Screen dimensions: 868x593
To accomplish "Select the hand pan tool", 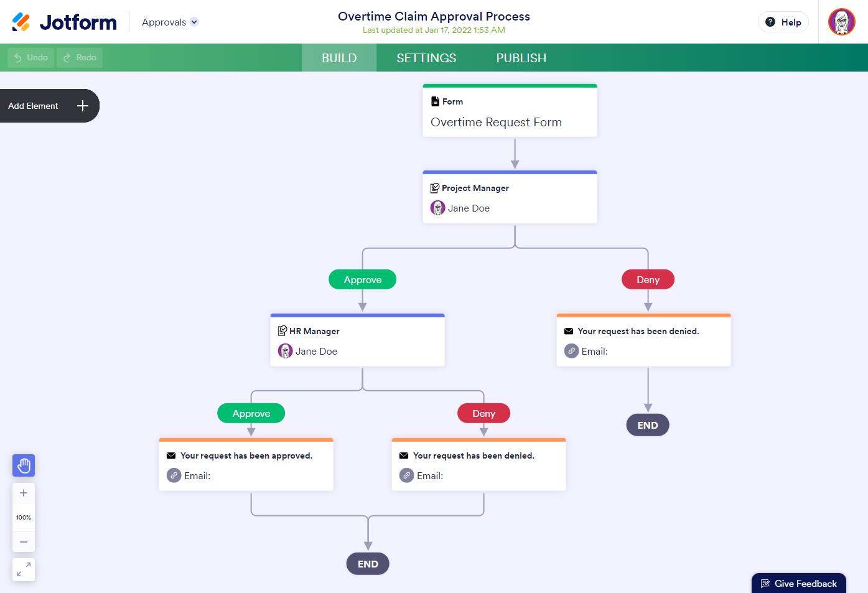I will tap(24, 465).
